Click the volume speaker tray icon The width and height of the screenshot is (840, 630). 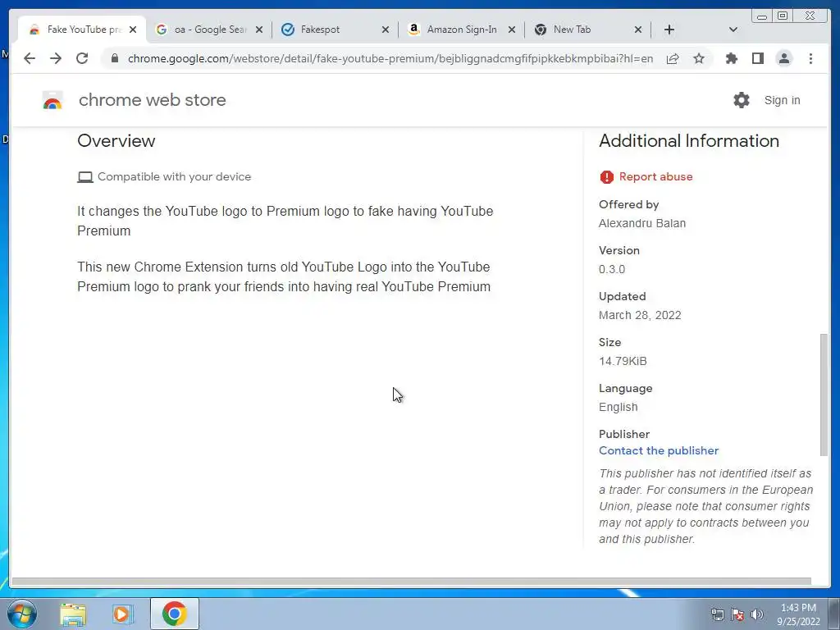[756, 614]
